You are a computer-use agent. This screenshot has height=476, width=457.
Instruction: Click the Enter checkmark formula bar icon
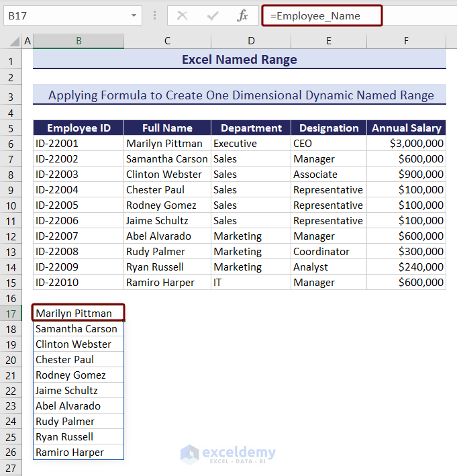pyautogui.click(x=213, y=15)
